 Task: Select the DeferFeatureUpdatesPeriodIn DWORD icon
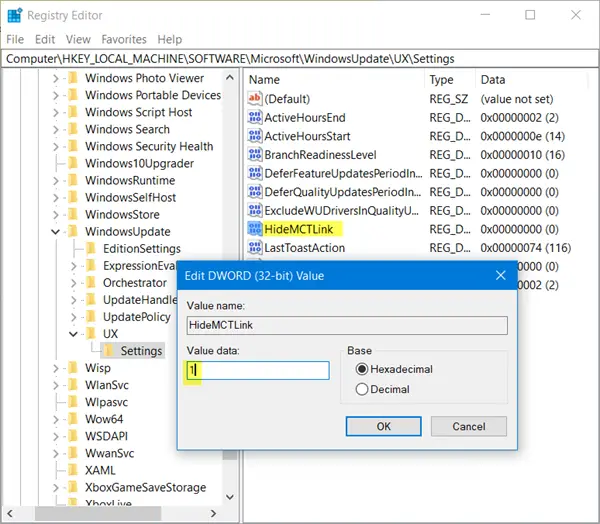(255, 173)
